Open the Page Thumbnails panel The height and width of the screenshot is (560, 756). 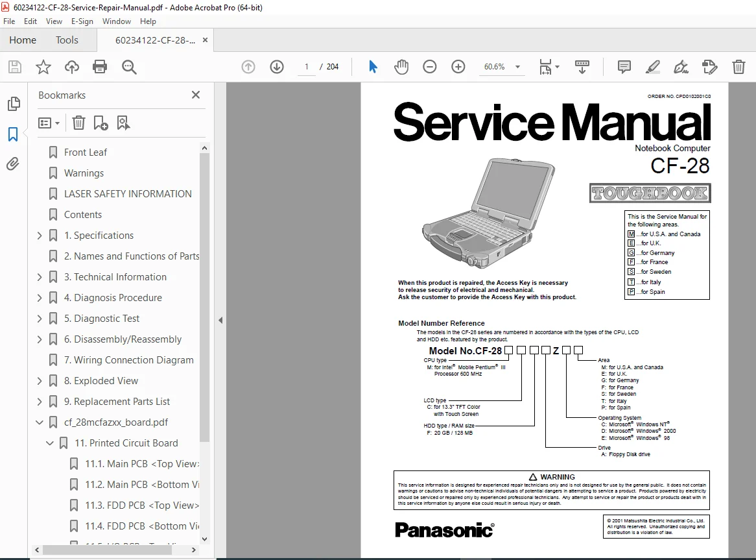(14, 103)
